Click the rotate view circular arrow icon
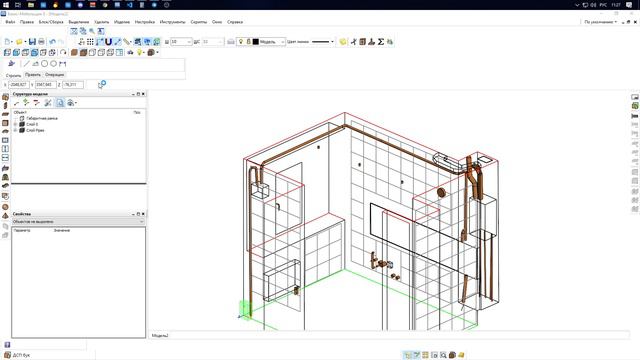 point(63,52)
